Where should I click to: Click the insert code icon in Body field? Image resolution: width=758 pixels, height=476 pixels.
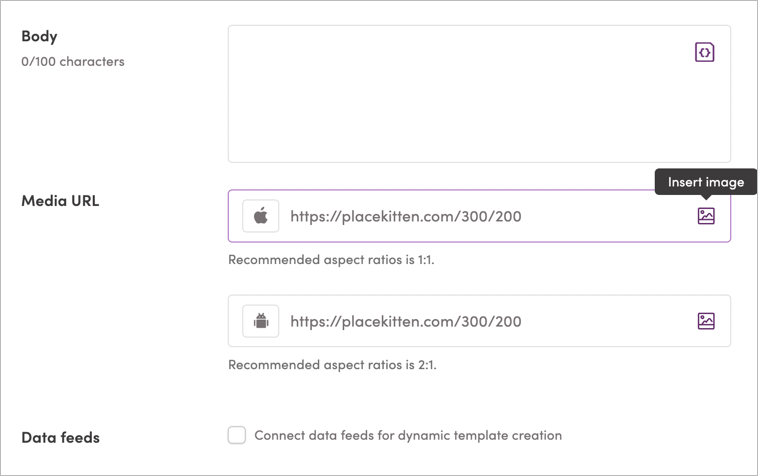705,52
